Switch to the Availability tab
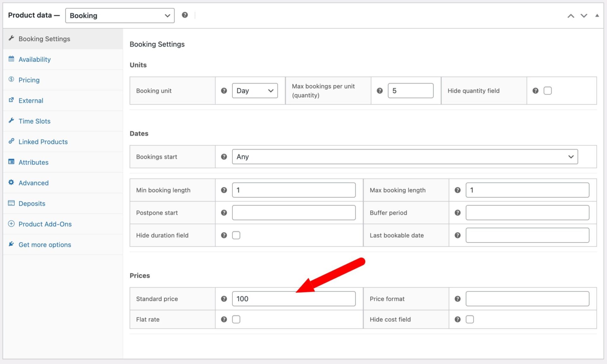607x364 pixels. [34, 59]
